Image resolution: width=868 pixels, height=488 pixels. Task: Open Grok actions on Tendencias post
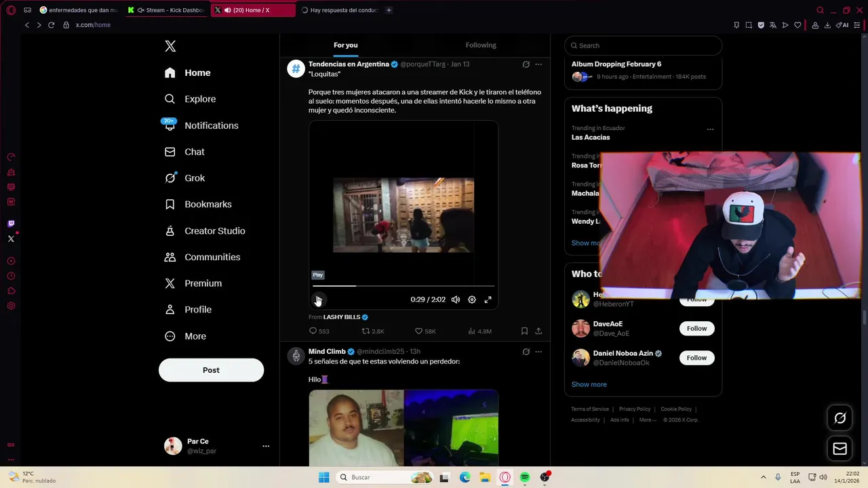(526, 64)
